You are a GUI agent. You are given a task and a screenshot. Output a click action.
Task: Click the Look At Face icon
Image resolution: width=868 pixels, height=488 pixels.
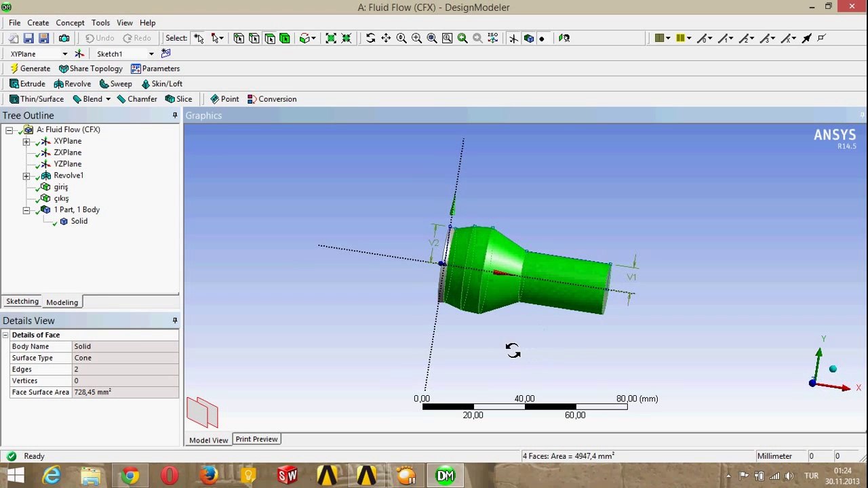point(564,38)
